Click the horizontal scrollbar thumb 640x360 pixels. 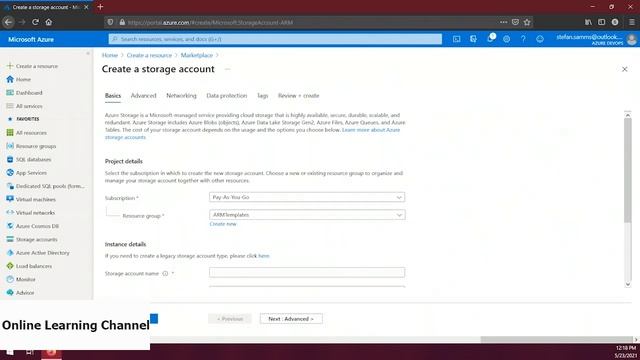(x=557, y=339)
